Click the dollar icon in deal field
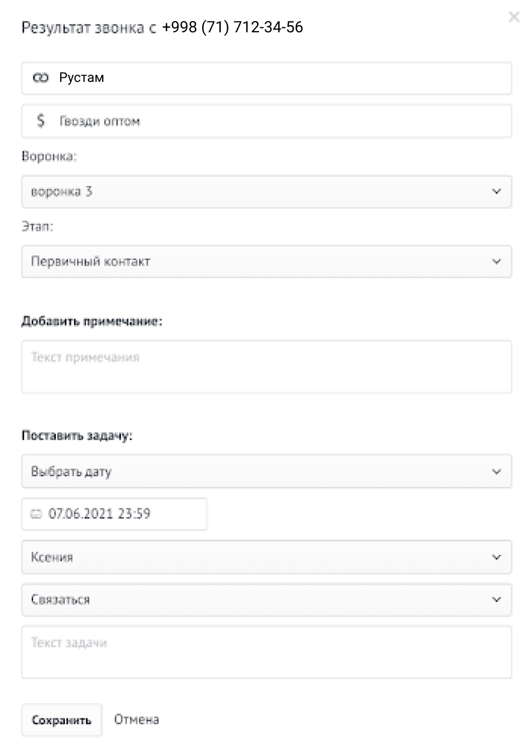532x756 pixels. point(41,120)
